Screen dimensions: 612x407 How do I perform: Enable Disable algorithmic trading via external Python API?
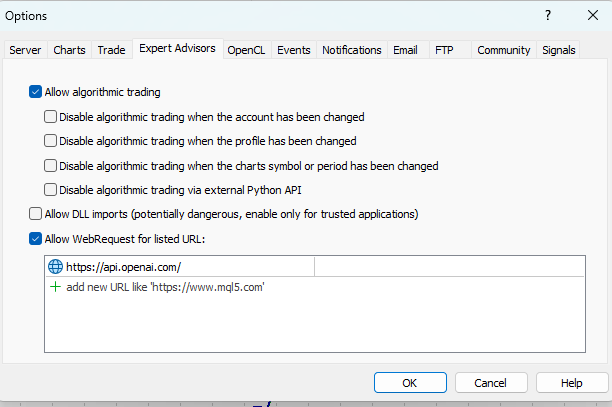[51, 189]
